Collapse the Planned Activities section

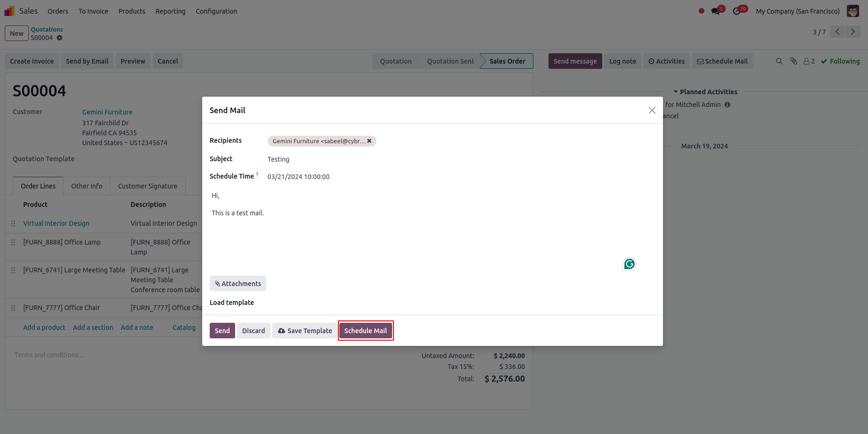705,92
